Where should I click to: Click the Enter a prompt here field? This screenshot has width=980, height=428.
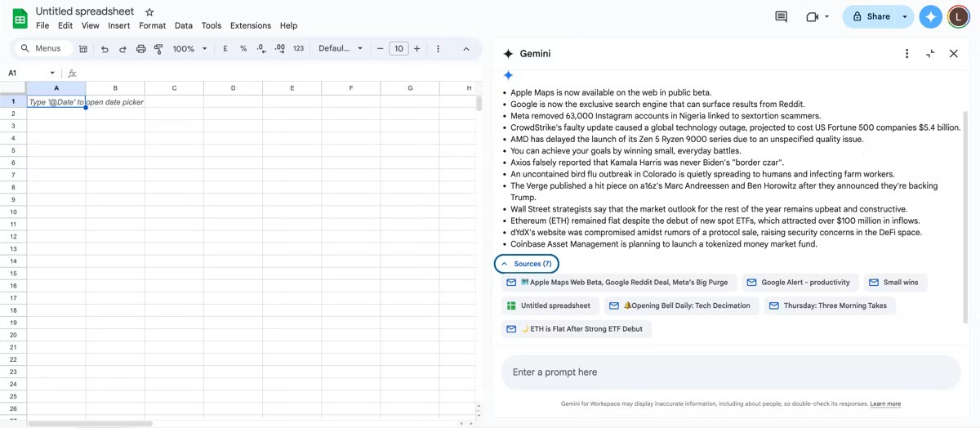730,372
